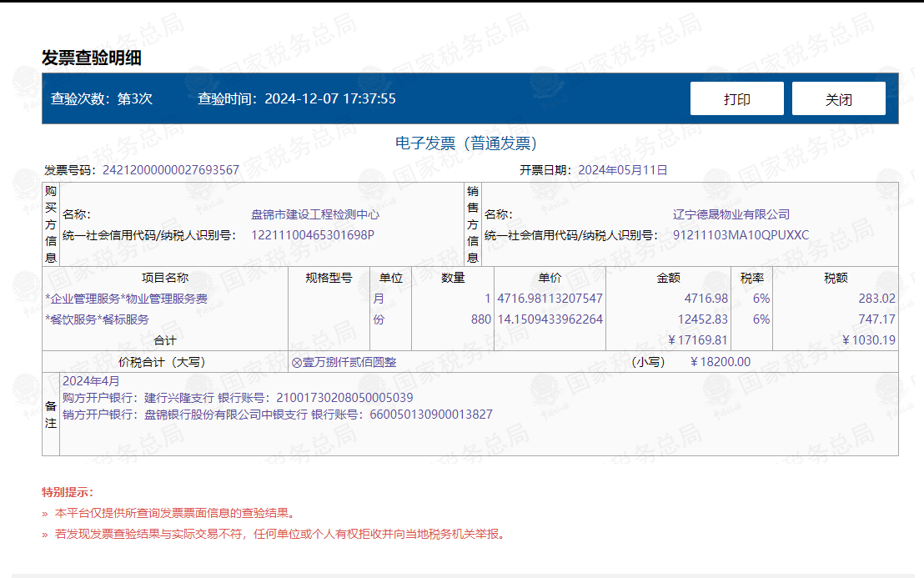Click the 规格型号 column header
Screen dimensions: 924x578
(x=329, y=278)
